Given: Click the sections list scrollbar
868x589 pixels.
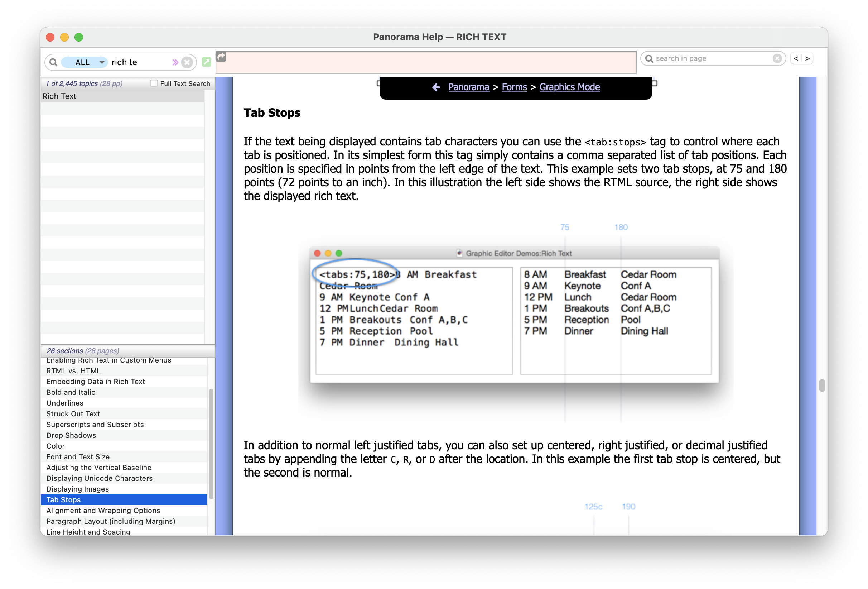Looking at the screenshot, I should (211, 444).
